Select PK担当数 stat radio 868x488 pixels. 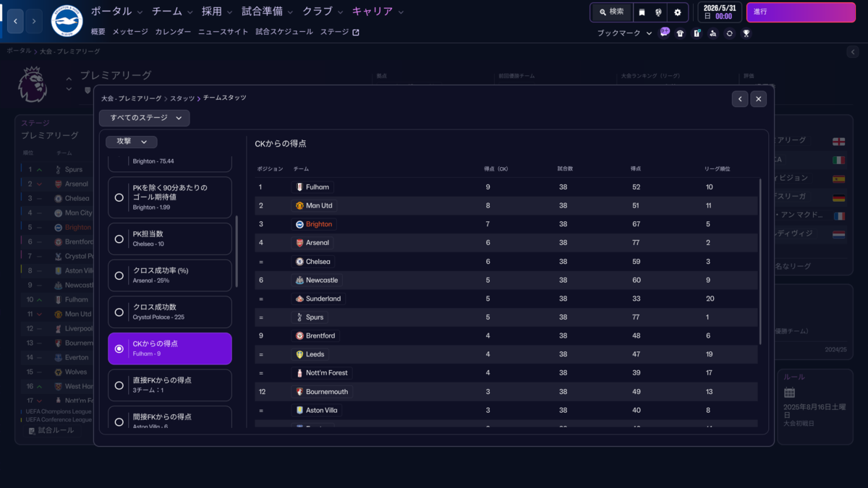click(119, 239)
